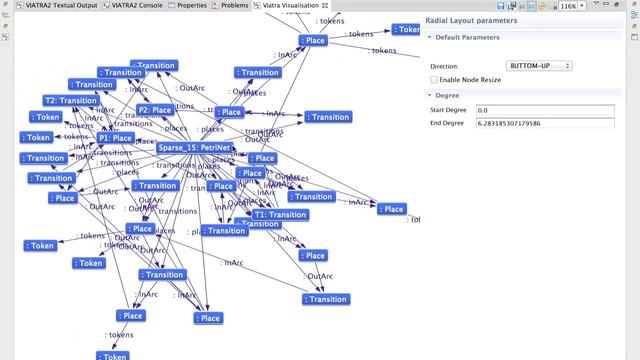Viewport: 640px width, 360px height.
Task: Select the T2: Transition node
Action: point(71,100)
